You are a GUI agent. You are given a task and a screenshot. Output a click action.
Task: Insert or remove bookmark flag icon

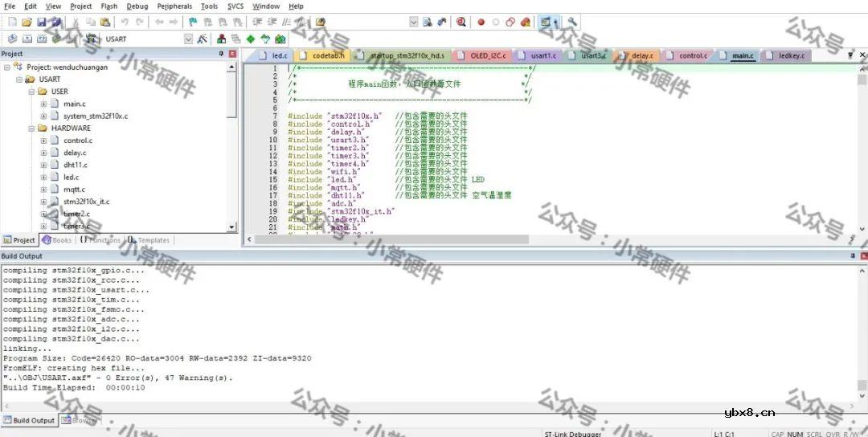193,22
